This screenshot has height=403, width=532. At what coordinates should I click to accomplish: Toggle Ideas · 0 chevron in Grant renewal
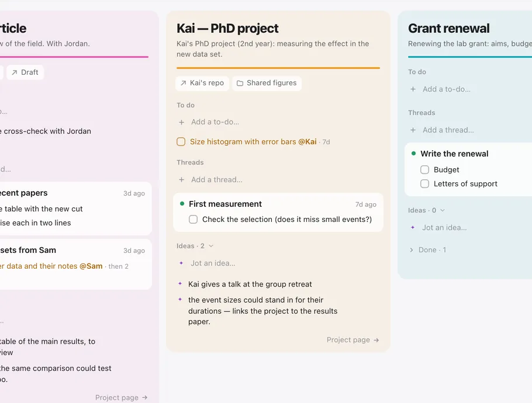pyautogui.click(x=443, y=210)
